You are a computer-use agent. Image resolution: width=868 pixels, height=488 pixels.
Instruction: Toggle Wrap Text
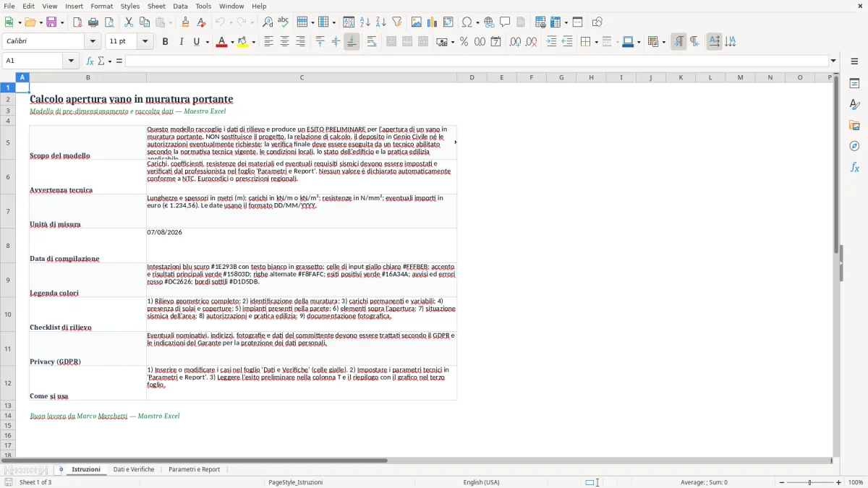[x=372, y=42]
